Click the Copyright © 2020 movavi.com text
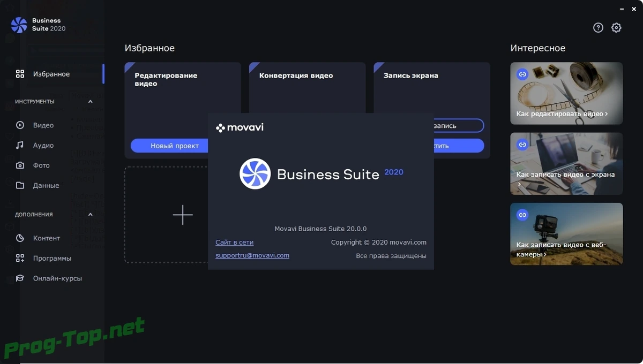This screenshot has width=643, height=364. (x=379, y=242)
